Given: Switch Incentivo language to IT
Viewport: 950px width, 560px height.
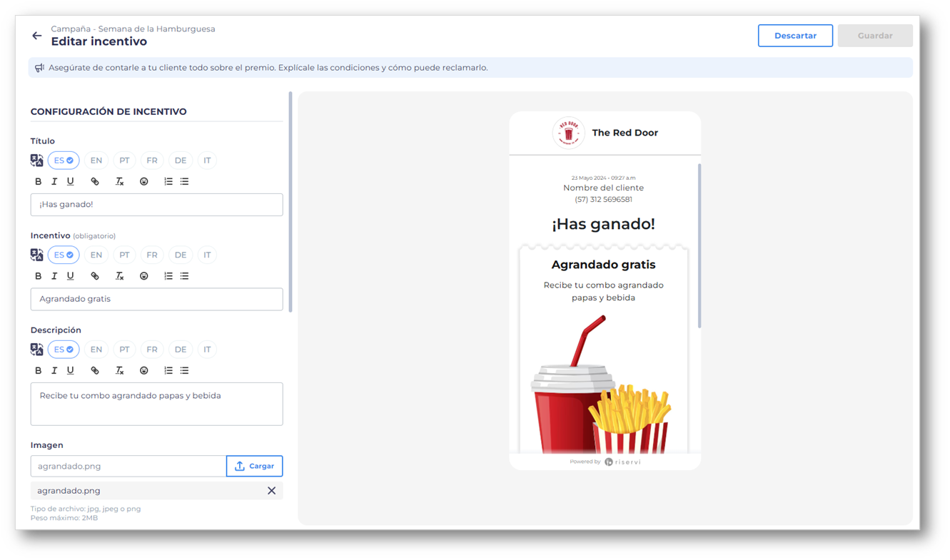Looking at the screenshot, I should pyautogui.click(x=207, y=255).
